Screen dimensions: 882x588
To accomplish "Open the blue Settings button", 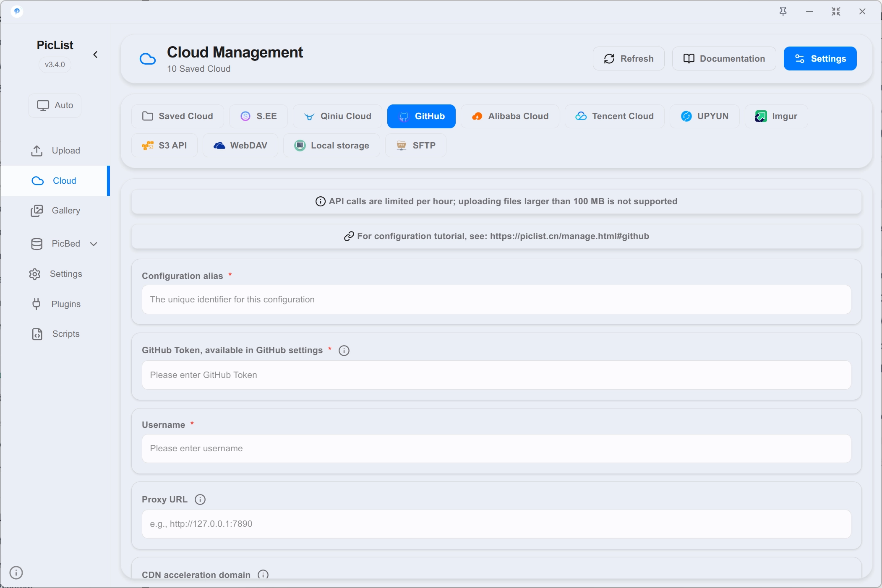I will [820, 59].
